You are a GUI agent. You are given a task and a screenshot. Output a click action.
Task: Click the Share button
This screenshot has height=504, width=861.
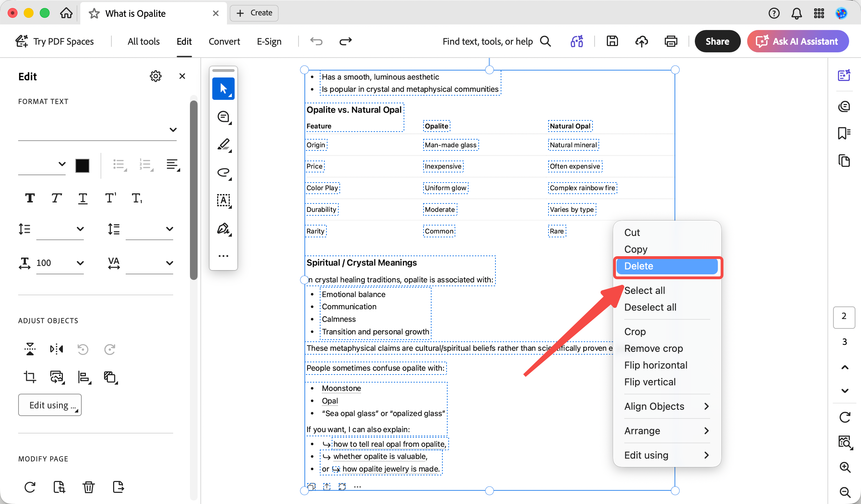click(x=717, y=41)
